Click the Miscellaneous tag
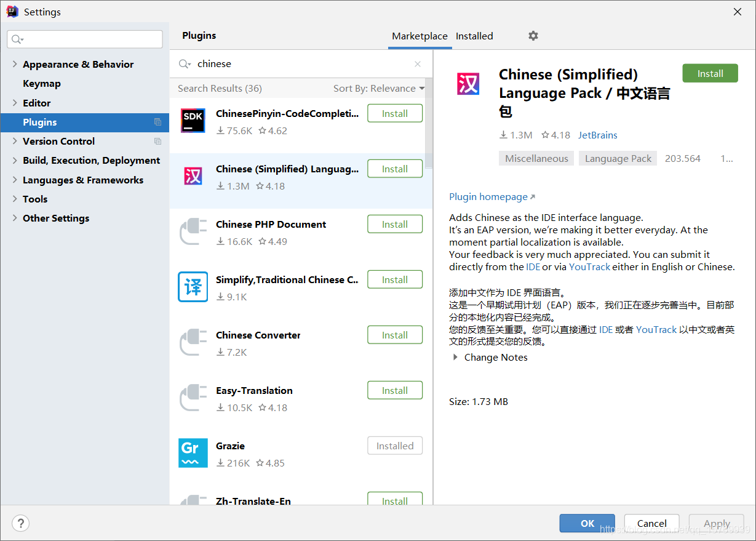Image resolution: width=756 pixels, height=541 pixels. (x=536, y=158)
